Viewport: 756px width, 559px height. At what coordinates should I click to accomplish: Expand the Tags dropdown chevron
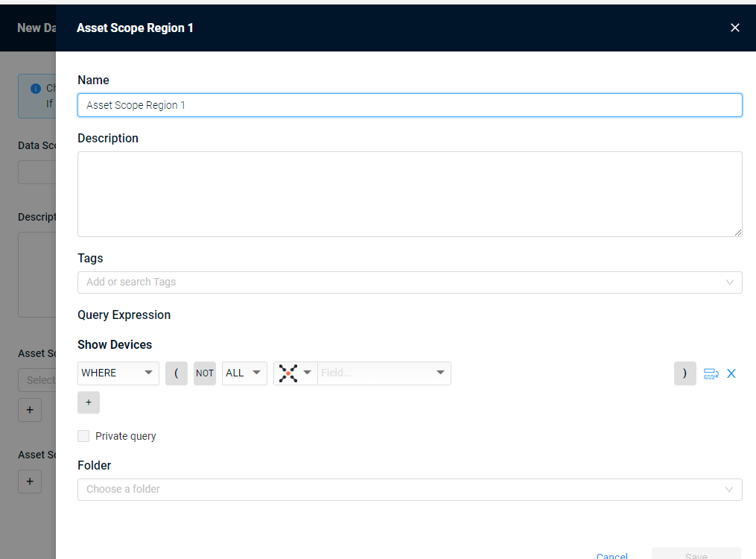pos(729,282)
